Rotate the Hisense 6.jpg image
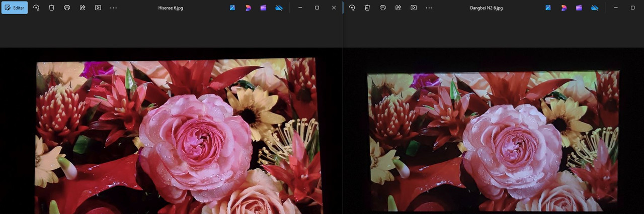Screen dimensions: 644x214 coord(36,8)
